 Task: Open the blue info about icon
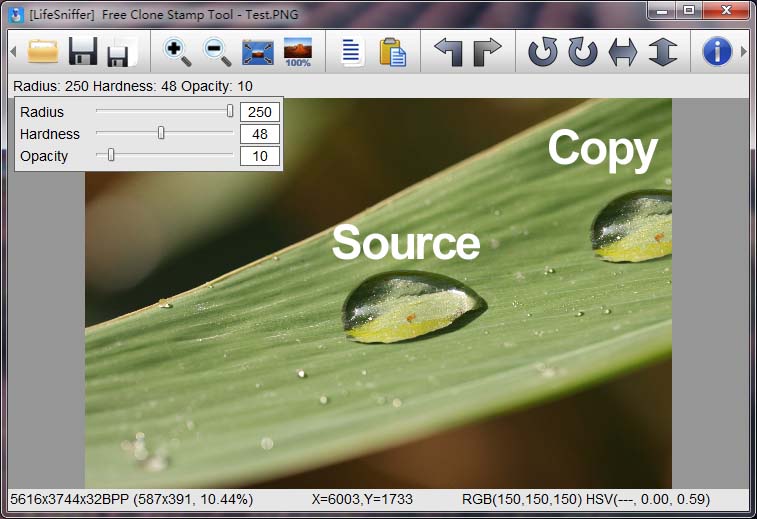pos(717,52)
